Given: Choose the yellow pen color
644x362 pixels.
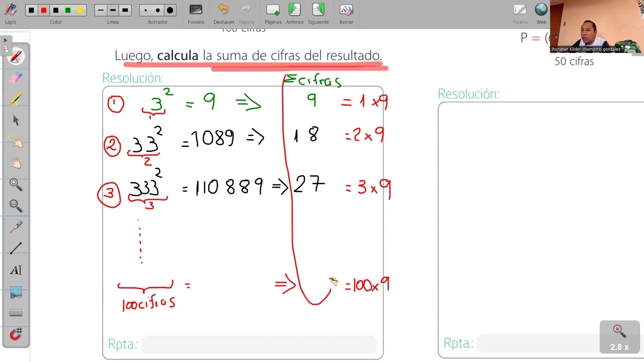Looking at the screenshot, I should pos(80,11).
